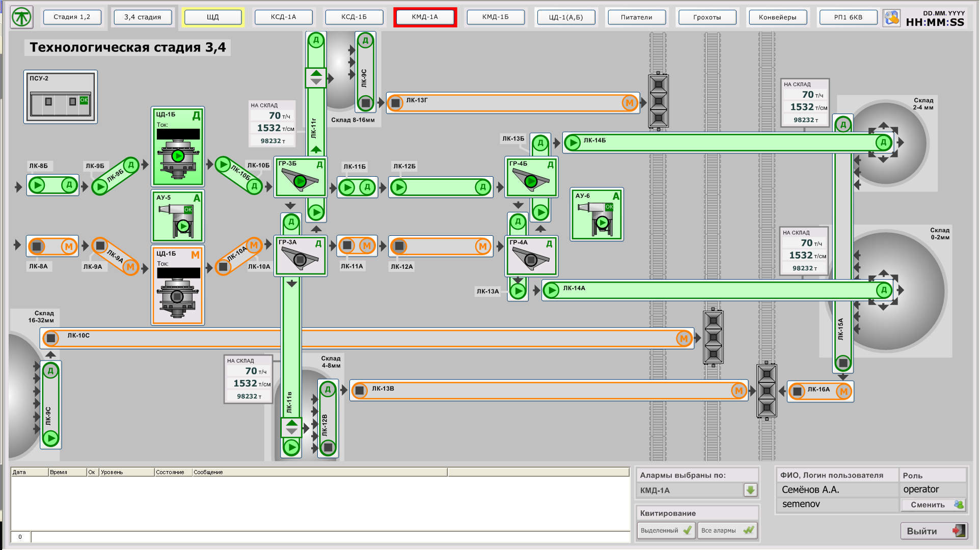Click the ЛК-12Б conveyor run icon
Viewport: 980px width, 550px height.
(x=399, y=187)
